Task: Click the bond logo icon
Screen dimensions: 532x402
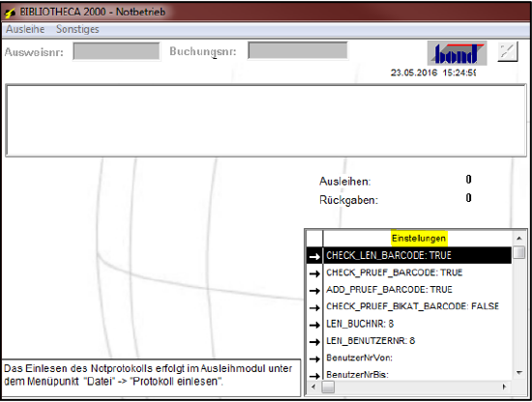Action: [x=457, y=53]
